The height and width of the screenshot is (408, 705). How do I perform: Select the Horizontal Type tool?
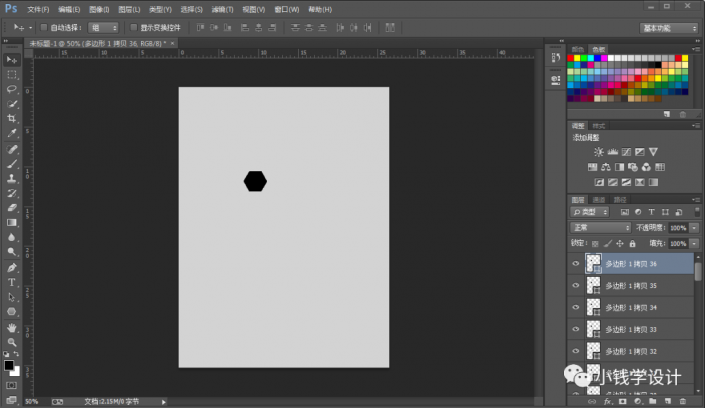(x=12, y=282)
